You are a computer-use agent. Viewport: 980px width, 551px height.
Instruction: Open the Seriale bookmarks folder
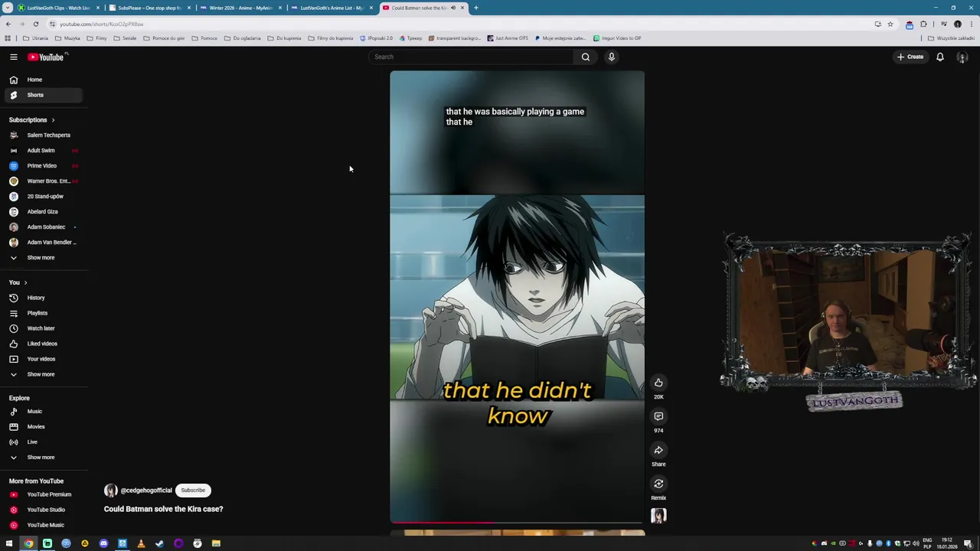pos(125,38)
